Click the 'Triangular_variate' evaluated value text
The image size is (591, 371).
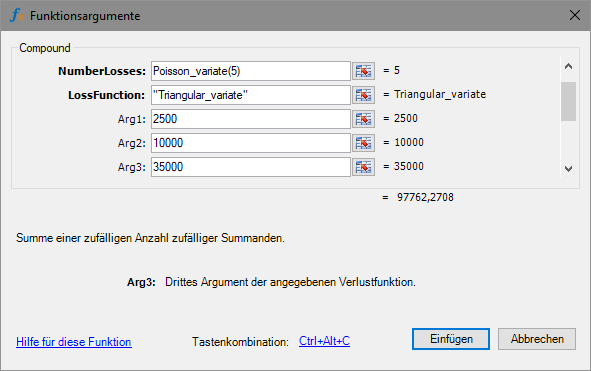(440, 94)
